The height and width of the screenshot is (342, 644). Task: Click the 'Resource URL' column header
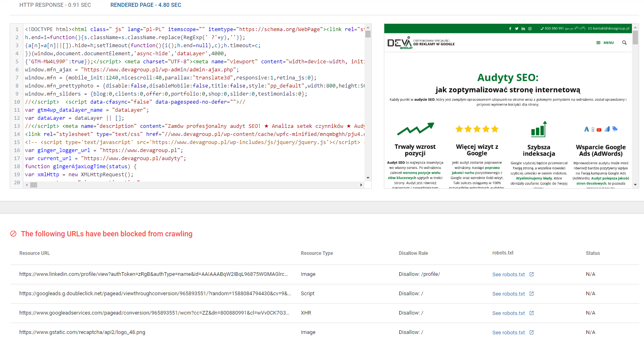(35, 253)
